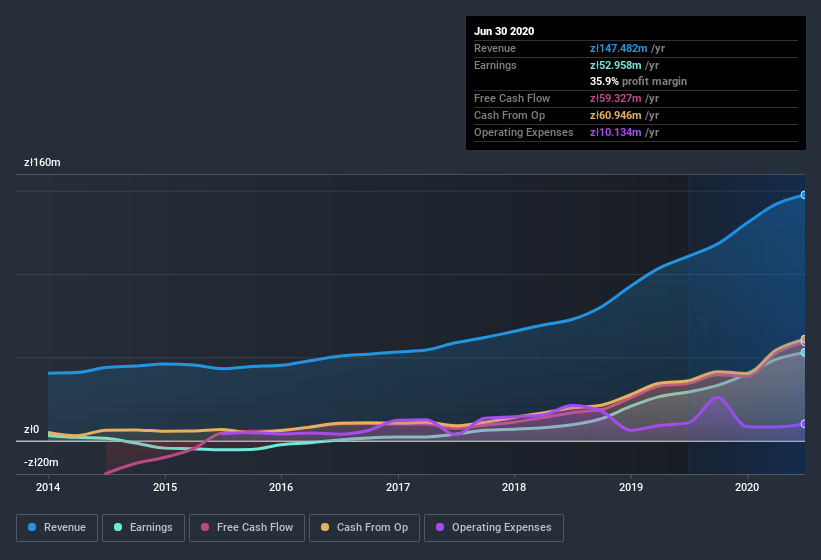Click the zł160m y-axis label
The image size is (821, 560).
(42, 162)
